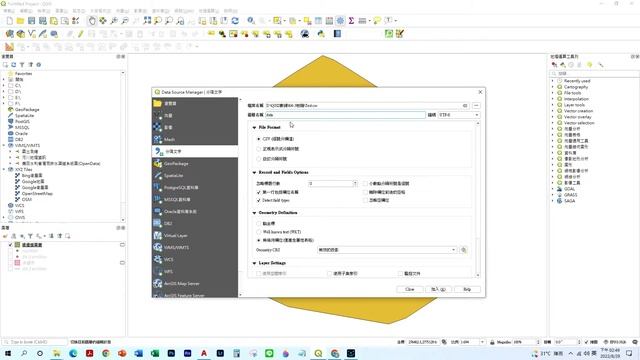Click the Close button in Data Source Manager
The height and width of the screenshot is (360, 640).
409,289
